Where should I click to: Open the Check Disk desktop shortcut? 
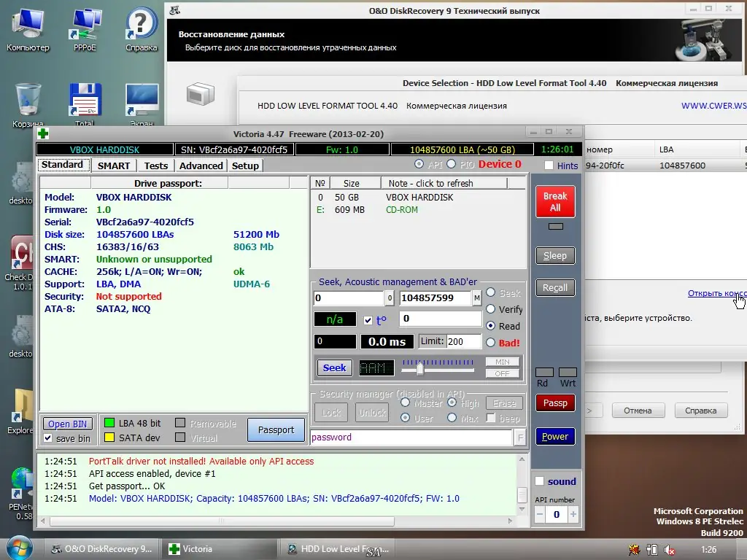21,262
